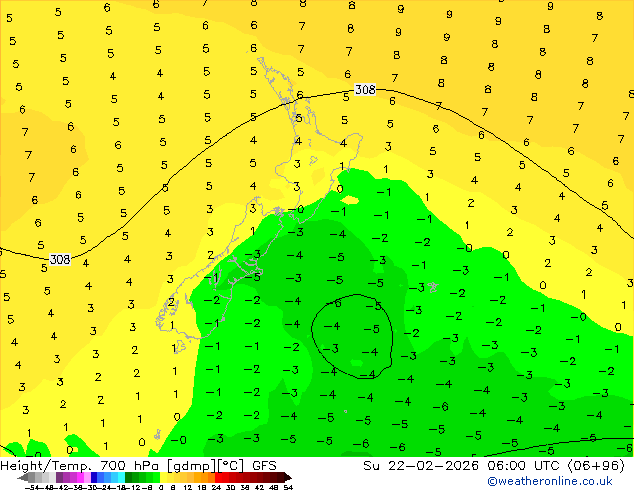
Task: Pick the dark purple swatch in the legend
Action: pyautogui.click(x=59, y=477)
